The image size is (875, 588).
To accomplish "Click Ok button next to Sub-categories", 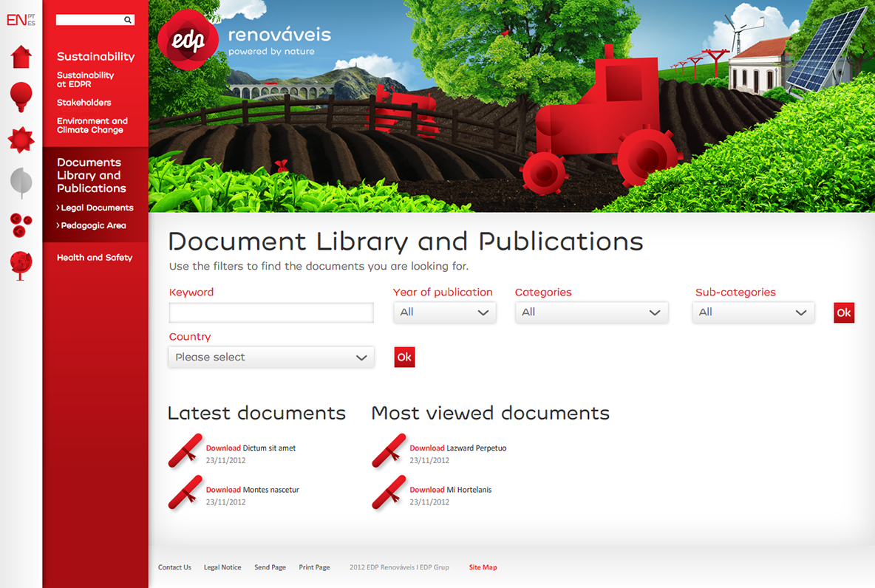I will [844, 312].
